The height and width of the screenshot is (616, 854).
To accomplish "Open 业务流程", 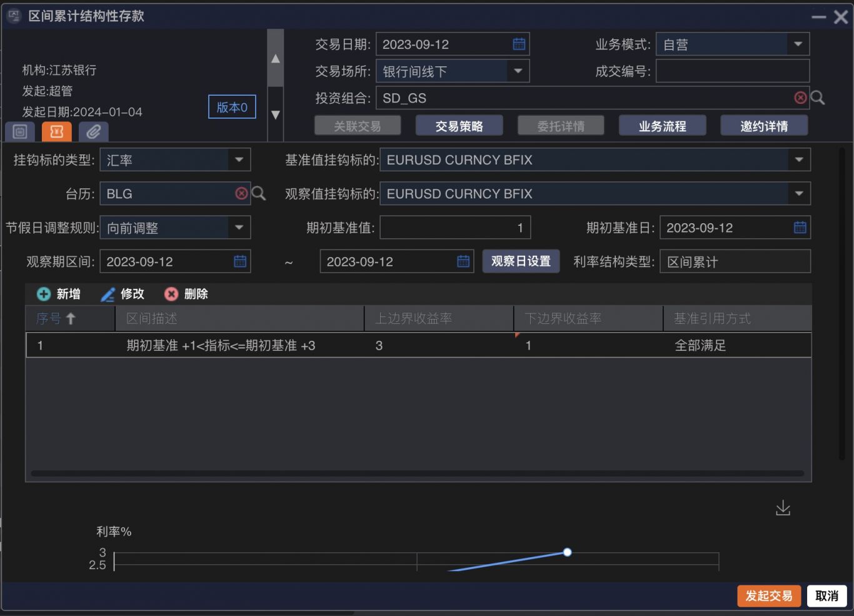I will (x=663, y=126).
